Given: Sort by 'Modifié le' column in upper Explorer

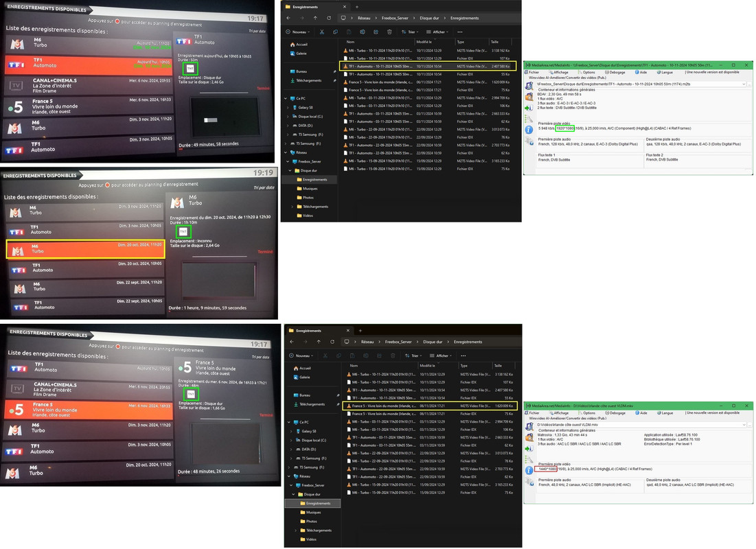Looking at the screenshot, I should (x=424, y=42).
